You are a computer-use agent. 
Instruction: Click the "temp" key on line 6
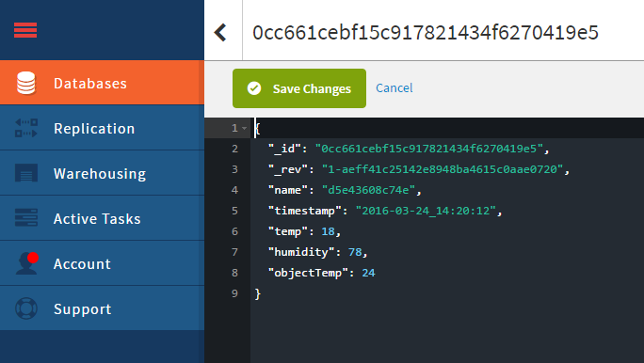point(288,231)
